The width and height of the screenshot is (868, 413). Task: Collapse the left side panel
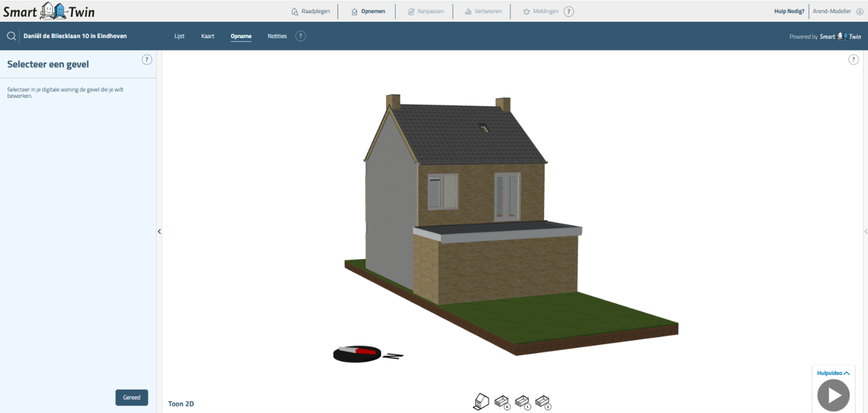159,232
